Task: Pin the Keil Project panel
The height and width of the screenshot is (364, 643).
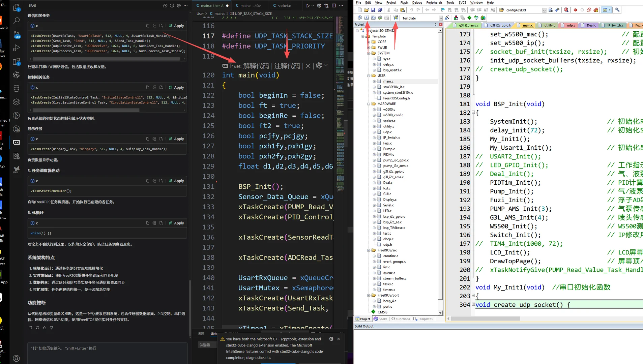Action: 435,25
